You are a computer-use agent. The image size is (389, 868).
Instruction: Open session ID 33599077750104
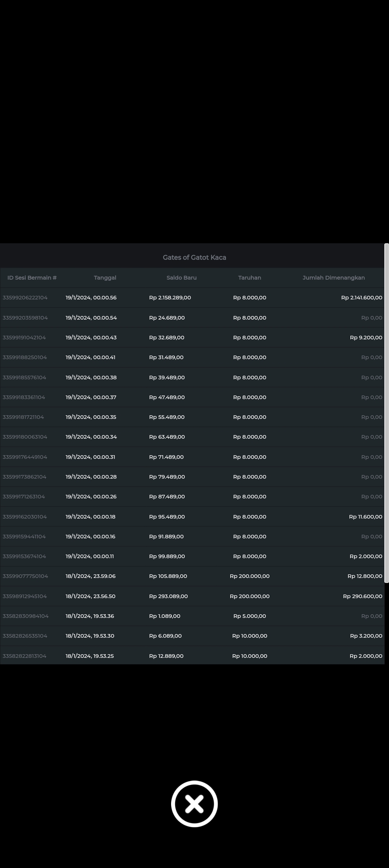click(25, 576)
